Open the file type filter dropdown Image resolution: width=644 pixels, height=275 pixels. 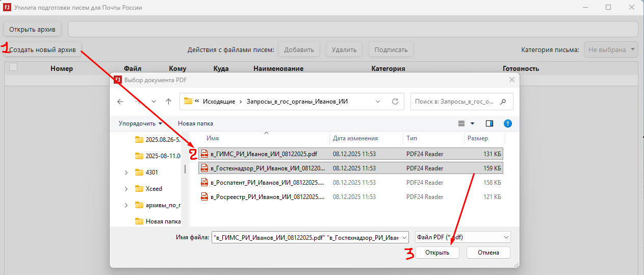462,237
